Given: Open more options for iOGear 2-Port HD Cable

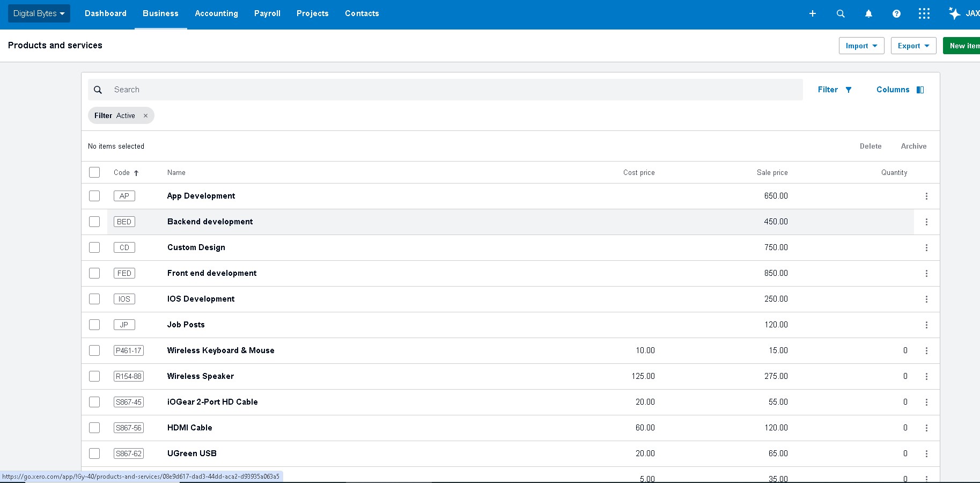Looking at the screenshot, I should point(926,402).
